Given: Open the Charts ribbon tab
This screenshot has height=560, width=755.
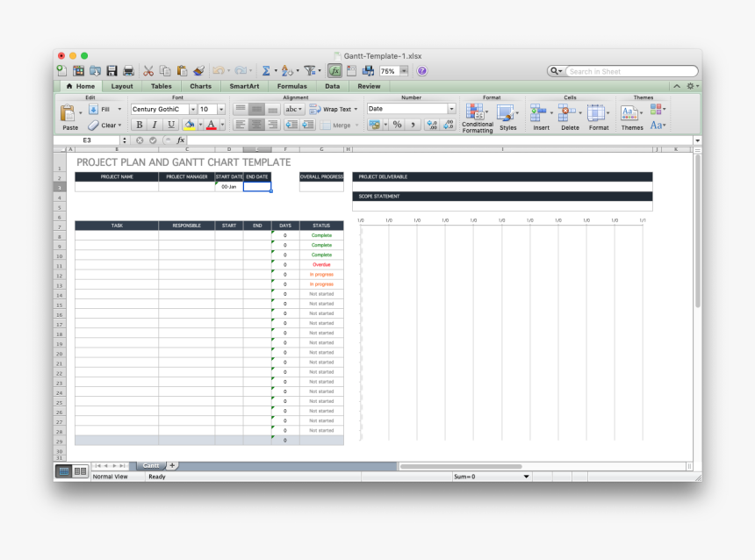Looking at the screenshot, I should click(x=200, y=87).
